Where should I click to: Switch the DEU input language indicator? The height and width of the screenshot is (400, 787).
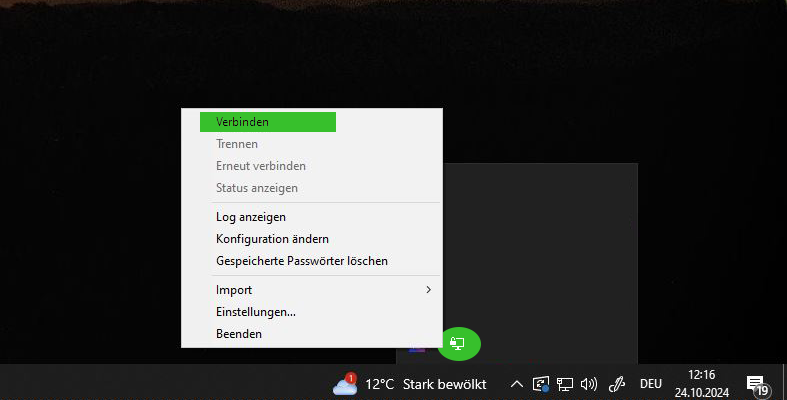[x=650, y=384]
